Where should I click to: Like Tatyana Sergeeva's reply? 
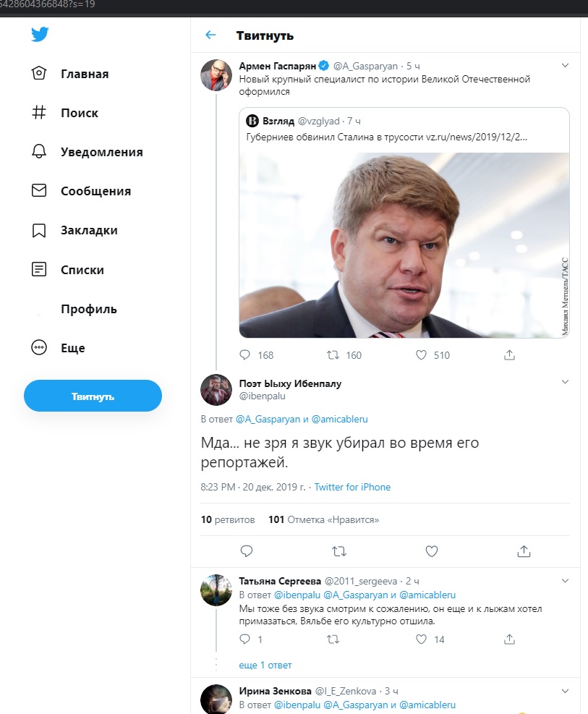pyautogui.click(x=421, y=639)
